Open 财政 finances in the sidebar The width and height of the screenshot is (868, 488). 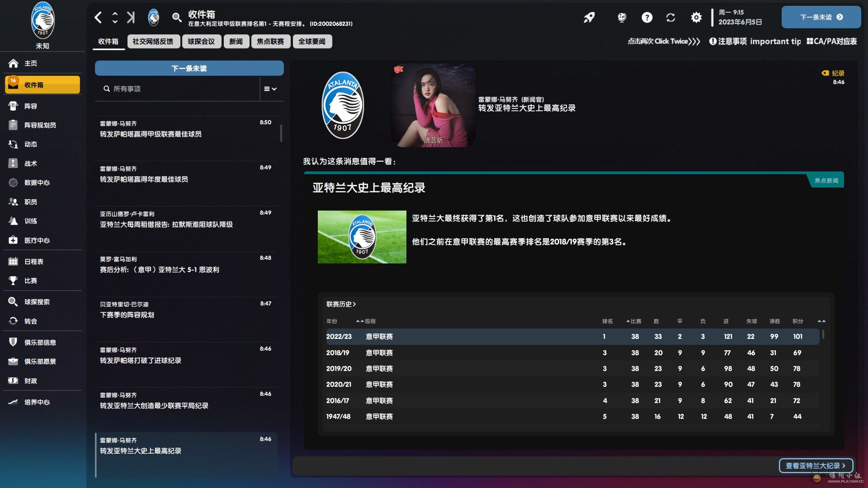42,381
